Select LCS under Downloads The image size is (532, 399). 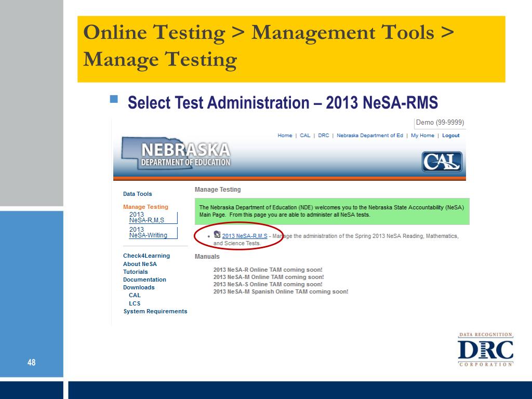135,303
